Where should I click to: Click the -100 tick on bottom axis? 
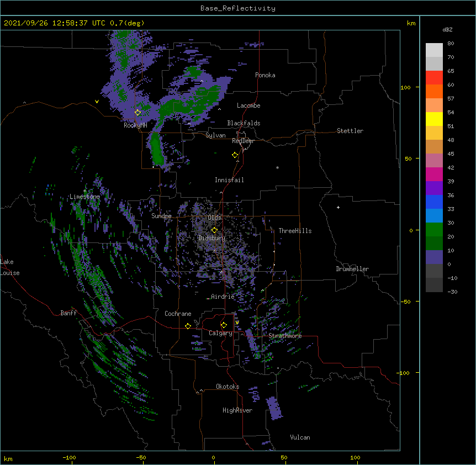[x=69, y=458]
